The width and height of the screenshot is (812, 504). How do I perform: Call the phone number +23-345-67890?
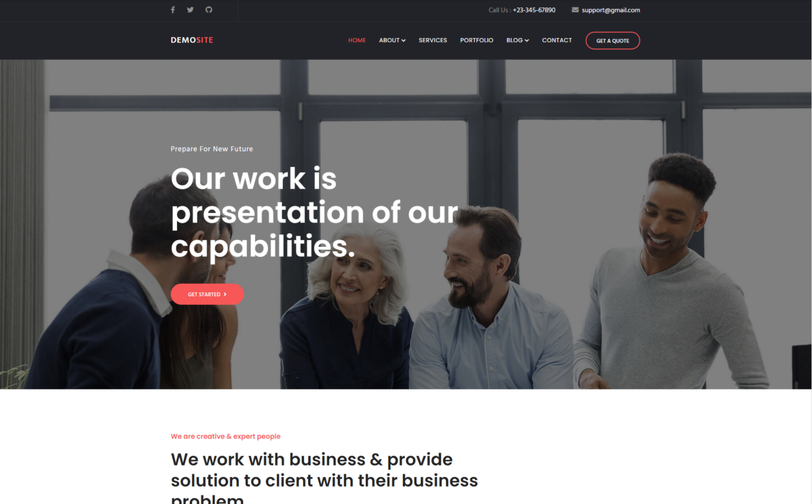point(534,10)
